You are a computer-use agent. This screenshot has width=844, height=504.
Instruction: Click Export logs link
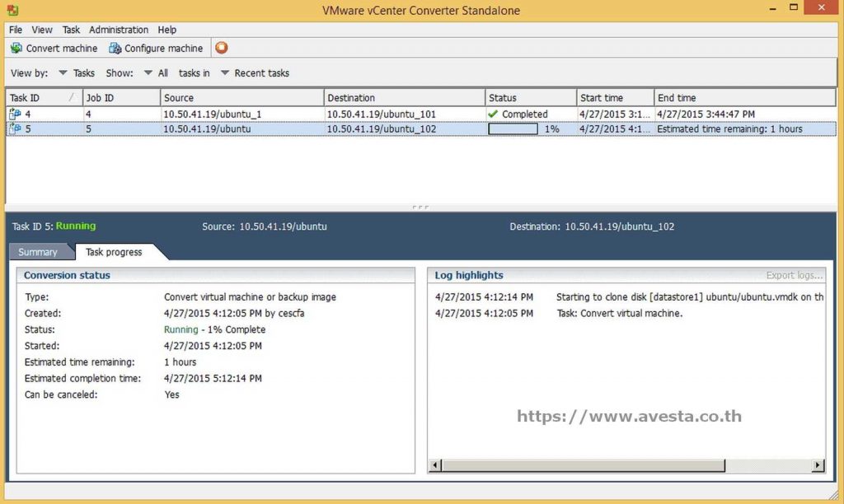click(x=795, y=275)
